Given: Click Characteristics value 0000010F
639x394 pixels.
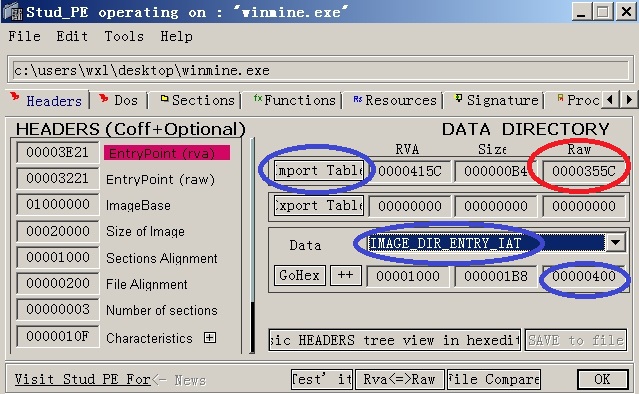Looking at the screenshot, I should click(x=58, y=337).
